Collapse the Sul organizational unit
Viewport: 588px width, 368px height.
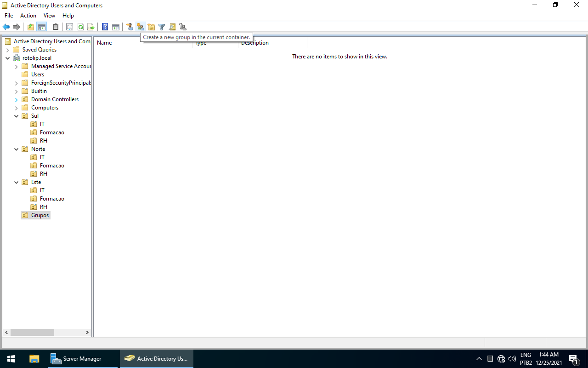(x=17, y=116)
